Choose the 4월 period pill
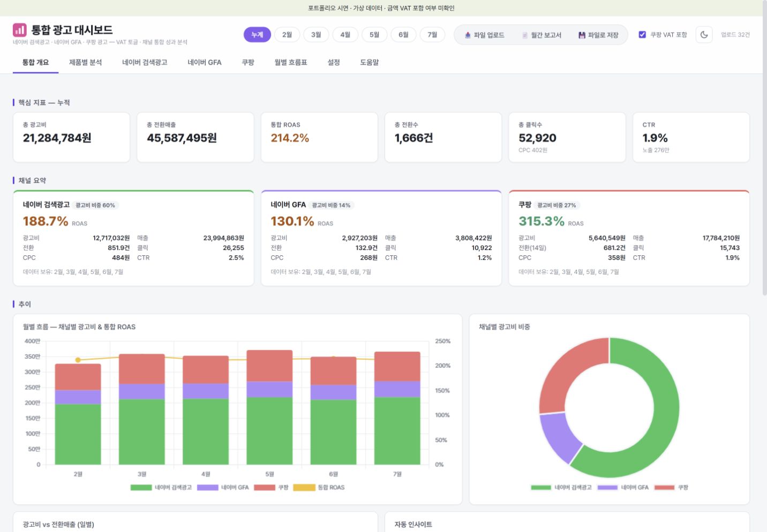The image size is (767, 532). click(345, 35)
